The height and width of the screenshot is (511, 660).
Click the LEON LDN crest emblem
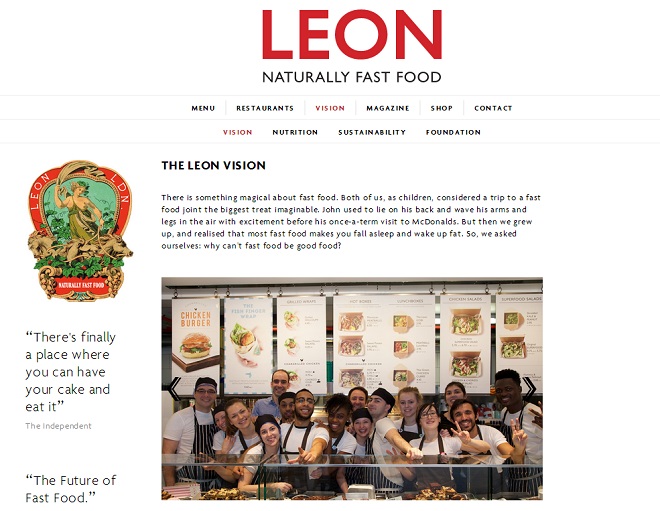(x=80, y=230)
